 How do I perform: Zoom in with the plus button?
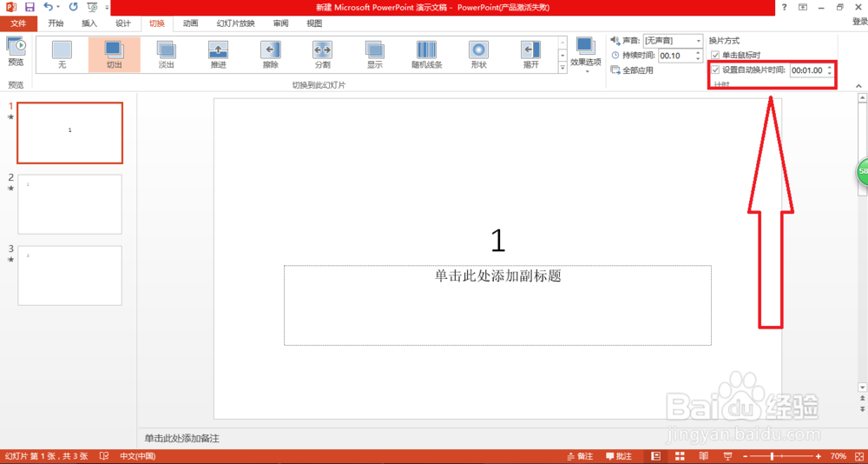[819, 456]
